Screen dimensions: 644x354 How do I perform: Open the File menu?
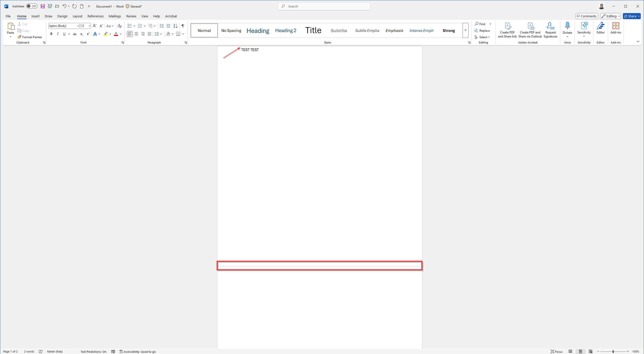[8, 16]
